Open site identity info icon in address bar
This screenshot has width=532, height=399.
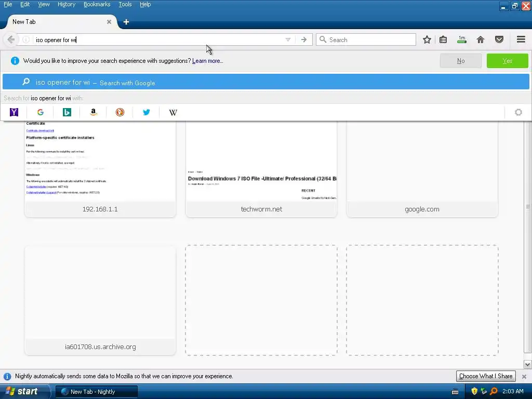pyautogui.click(x=26, y=39)
